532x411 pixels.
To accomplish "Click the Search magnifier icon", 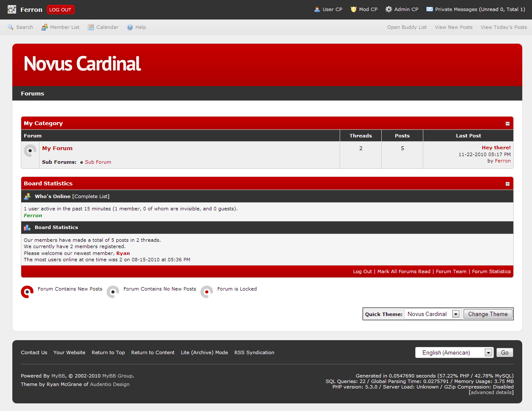I will 11,27.
